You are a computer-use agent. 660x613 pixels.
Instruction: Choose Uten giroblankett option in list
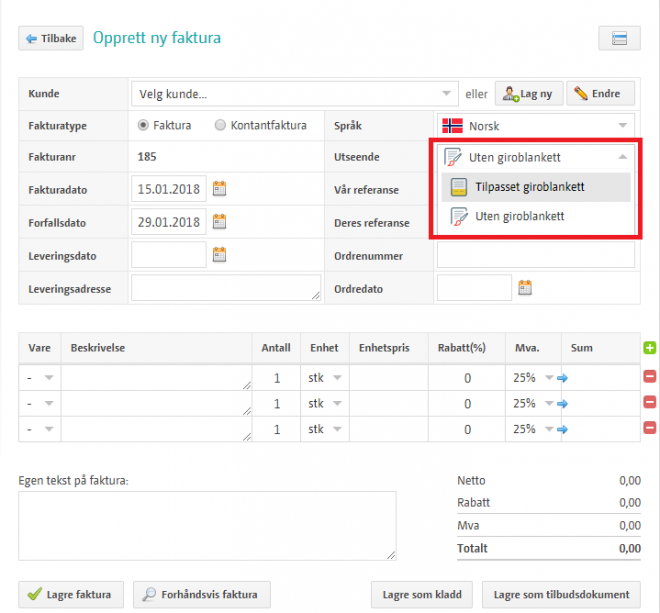pyautogui.click(x=517, y=216)
